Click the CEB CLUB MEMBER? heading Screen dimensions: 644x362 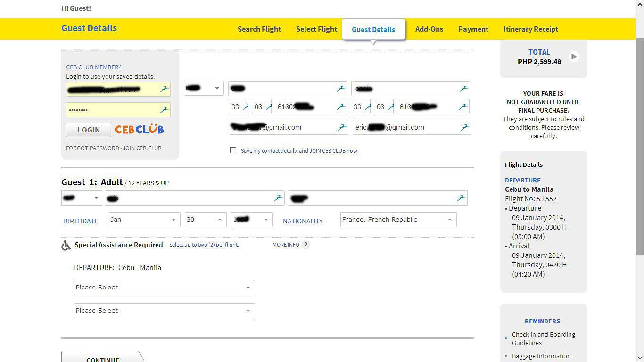tap(93, 67)
